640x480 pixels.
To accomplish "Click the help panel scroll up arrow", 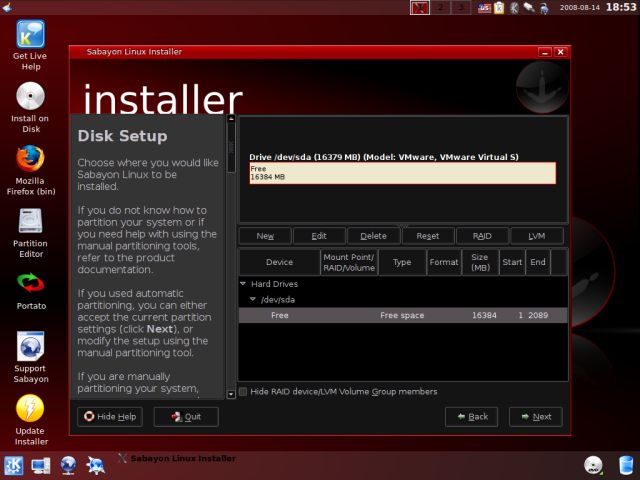I will click(x=231, y=119).
